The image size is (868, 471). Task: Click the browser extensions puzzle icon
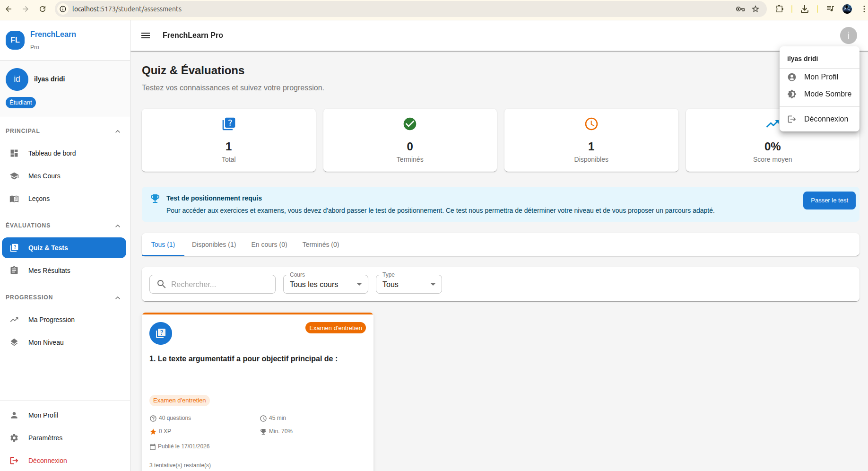point(780,9)
